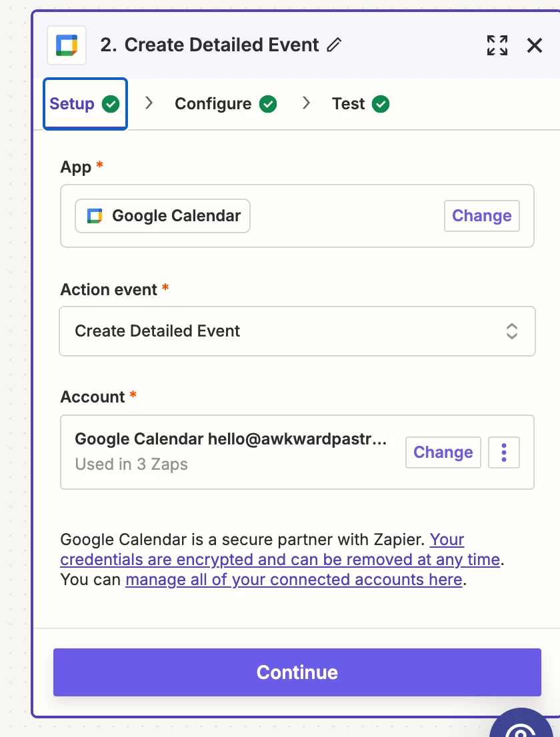Click the green checkmark beside Configure
This screenshot has height=737, width=560.
[x=268, y=104]
